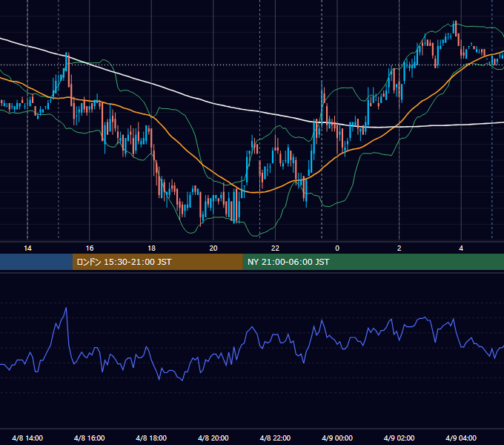504x445 pixels.
Task: Click the 0 label on chart time axis
Action: pyautogui.click(x=337, y=248)
